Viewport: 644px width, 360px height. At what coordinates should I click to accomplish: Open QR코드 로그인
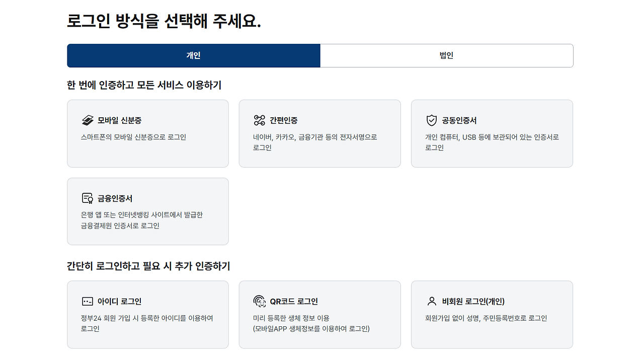point(320,314)
